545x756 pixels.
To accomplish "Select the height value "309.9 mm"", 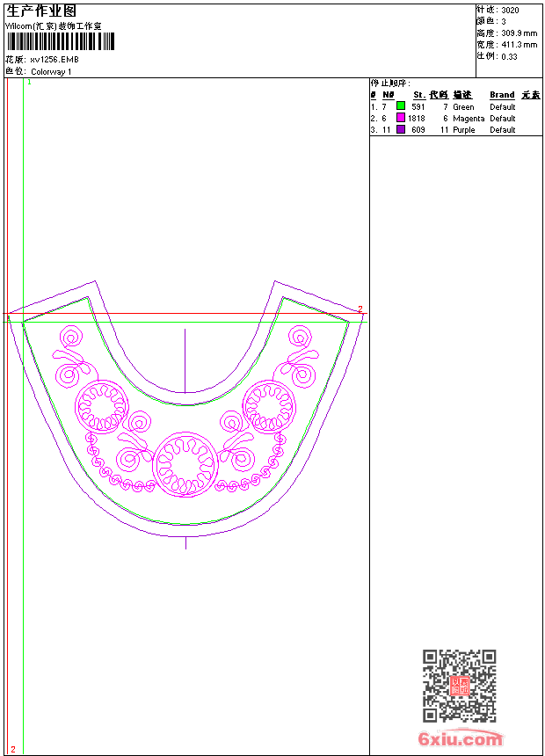I will [520, 33].
